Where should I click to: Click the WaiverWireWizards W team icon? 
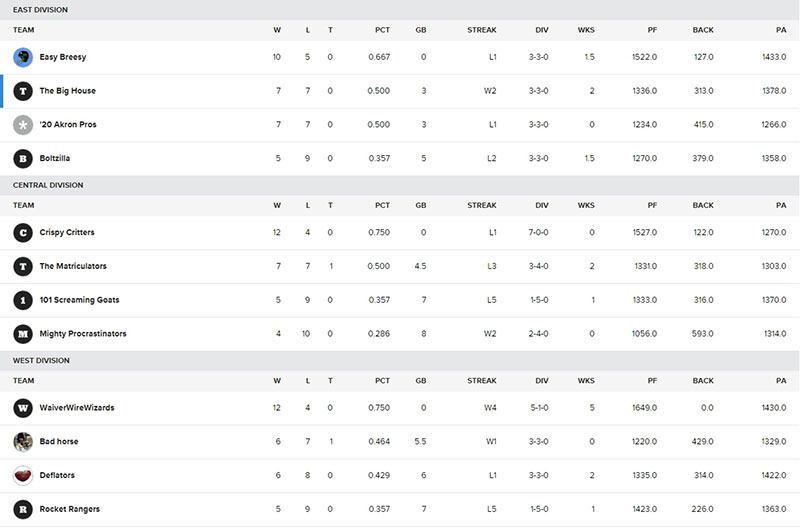point(23,408)
